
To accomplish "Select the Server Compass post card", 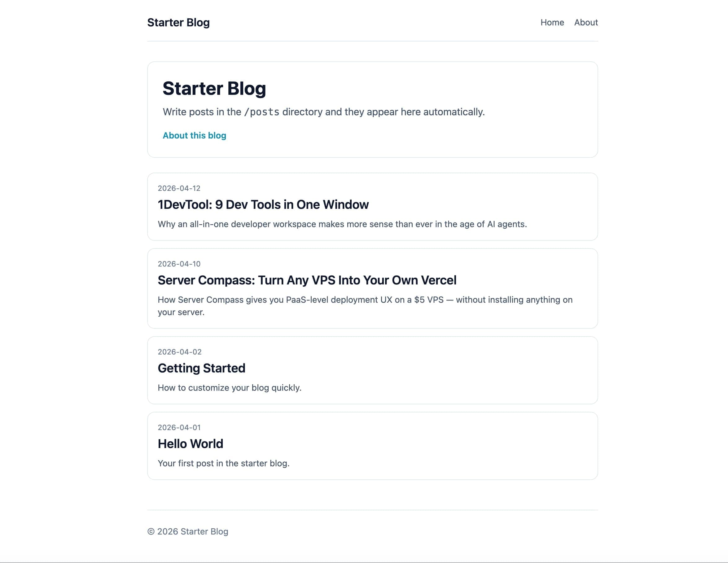I will [x=372, y=288].
